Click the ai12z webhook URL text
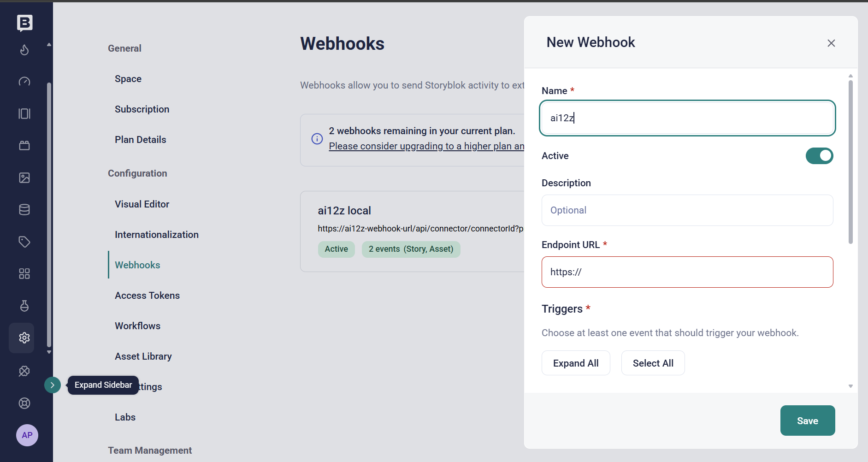Screen dimensions: 868x462 420,229
